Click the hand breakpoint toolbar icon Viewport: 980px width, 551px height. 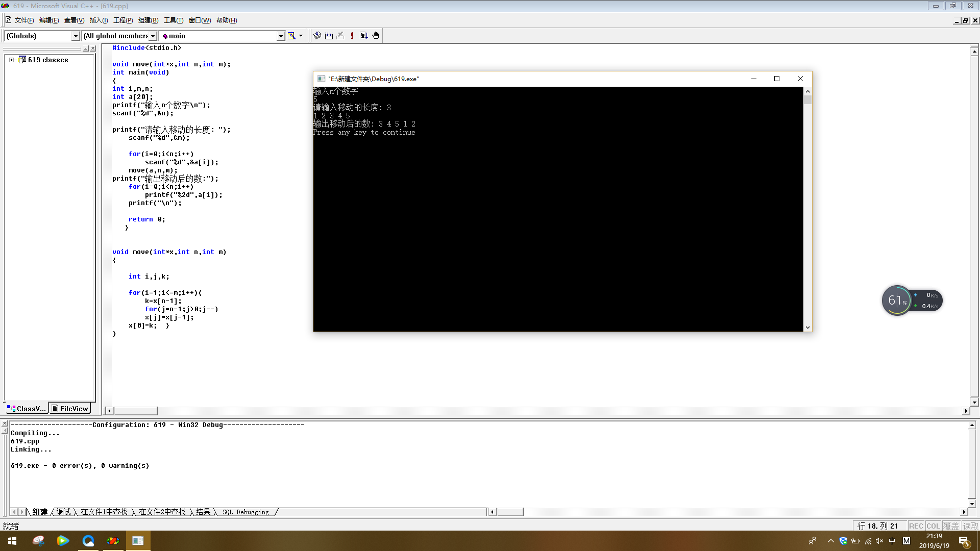[376, 36]
